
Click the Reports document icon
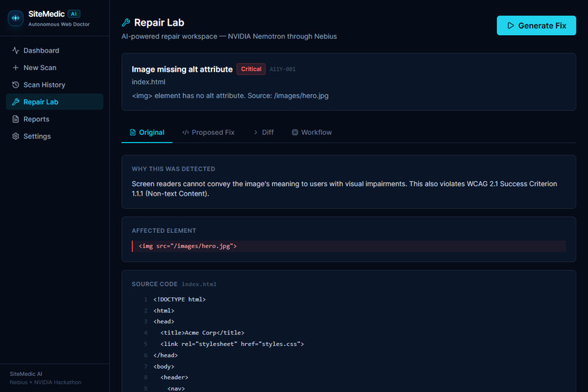coord(15,119)
